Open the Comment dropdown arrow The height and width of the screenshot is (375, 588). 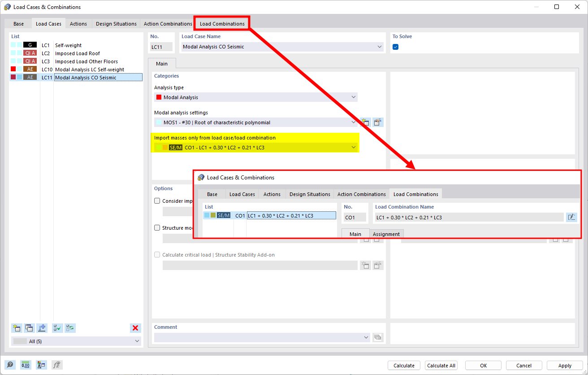pos(366,337)
